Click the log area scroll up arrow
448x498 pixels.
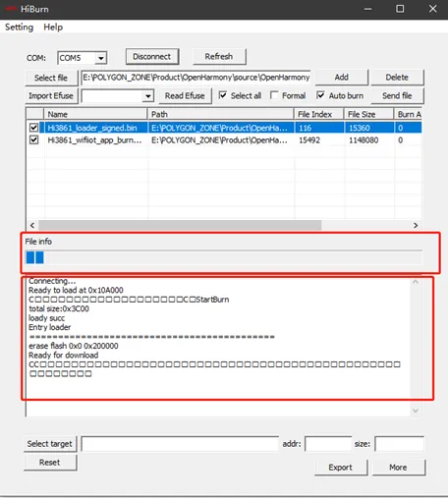416,282
